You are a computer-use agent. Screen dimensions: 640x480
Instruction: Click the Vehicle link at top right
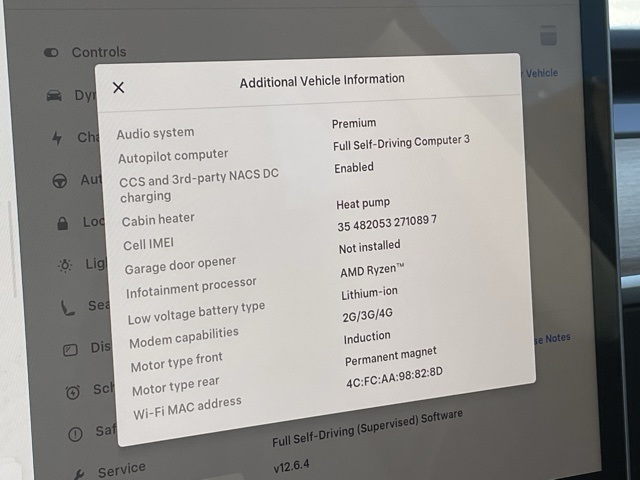tap(540, 73)
